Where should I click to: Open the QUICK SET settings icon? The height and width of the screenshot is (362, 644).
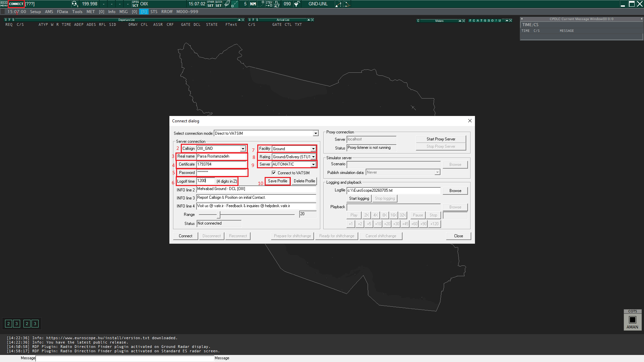[219, 4]
